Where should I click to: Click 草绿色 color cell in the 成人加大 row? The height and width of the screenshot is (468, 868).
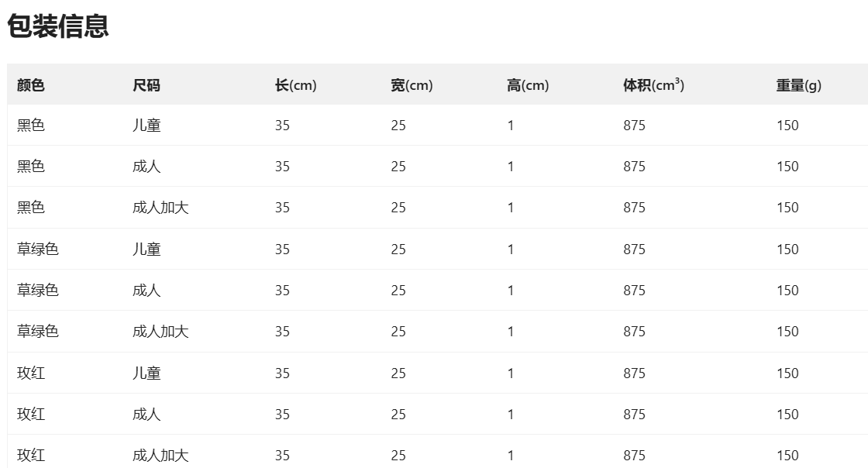pos(38,332)
